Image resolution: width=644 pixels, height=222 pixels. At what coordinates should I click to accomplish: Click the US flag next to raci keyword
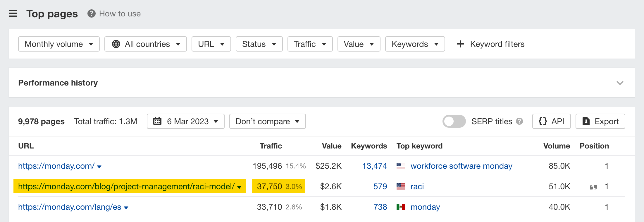pyautogui.click(x=401, y=187)
